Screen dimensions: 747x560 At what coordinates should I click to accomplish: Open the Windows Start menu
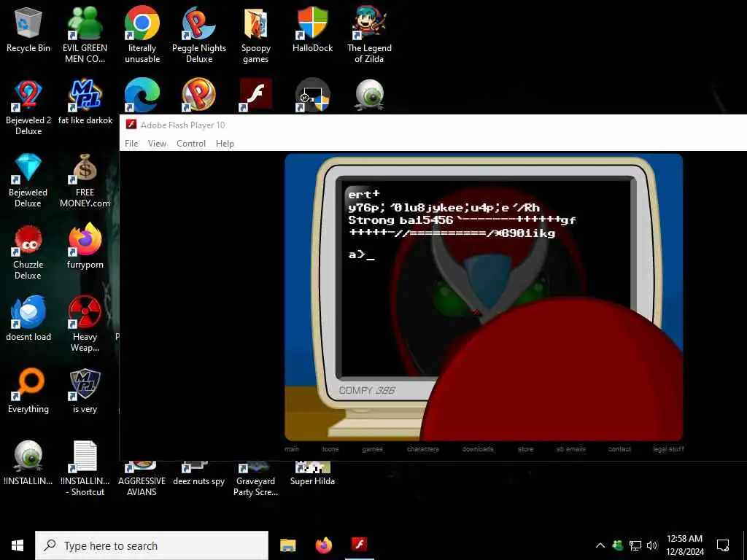pos(18,545)
